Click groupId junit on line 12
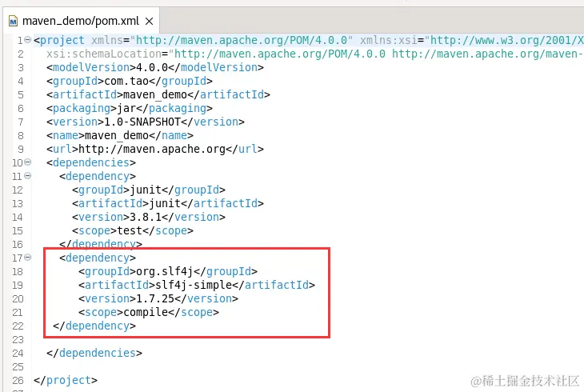Viewport: 584px width, 392px height. tap(146, 190)
